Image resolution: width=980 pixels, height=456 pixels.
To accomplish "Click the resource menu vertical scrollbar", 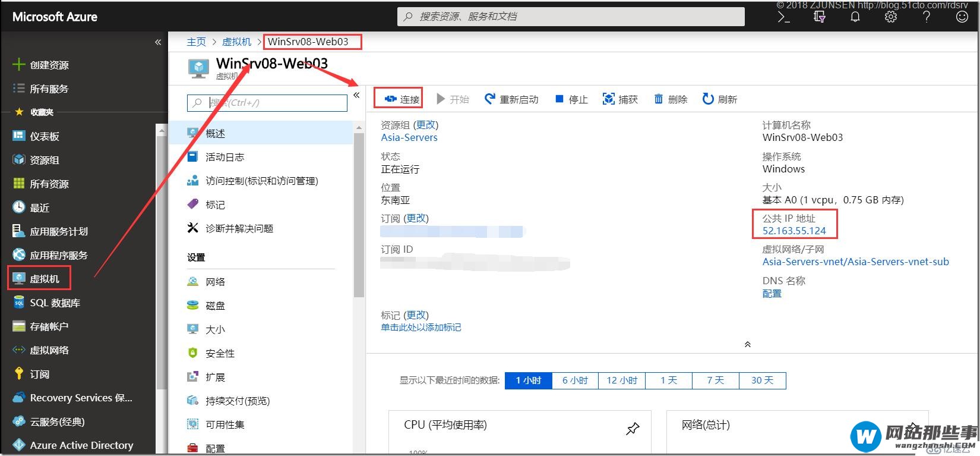I will tap(359, 215).
